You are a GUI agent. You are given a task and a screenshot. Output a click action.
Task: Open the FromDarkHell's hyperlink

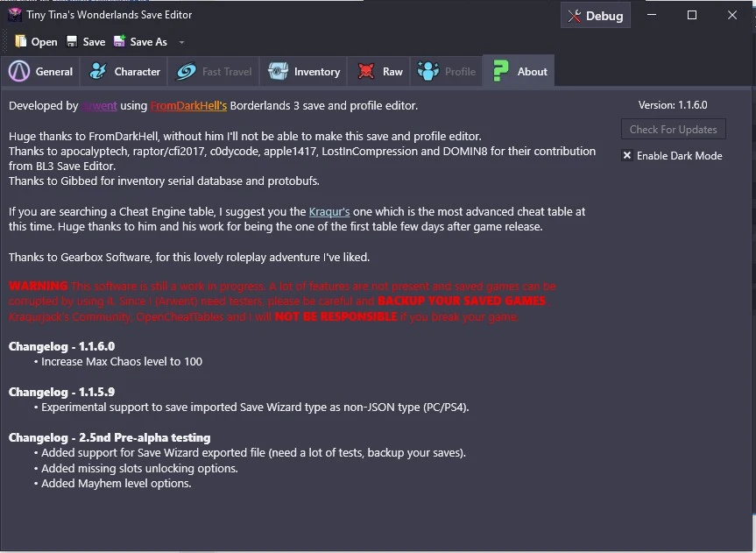(188, 106)
